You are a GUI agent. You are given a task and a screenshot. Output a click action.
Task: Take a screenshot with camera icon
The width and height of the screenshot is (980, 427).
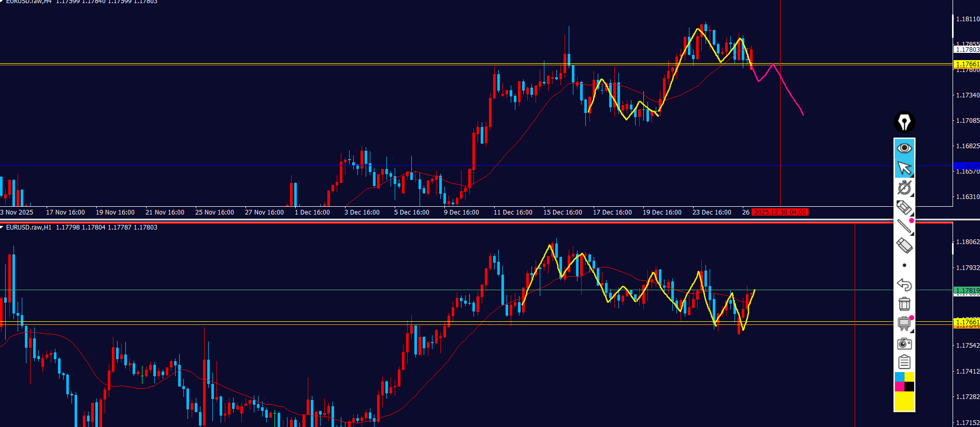pos(904,344)
